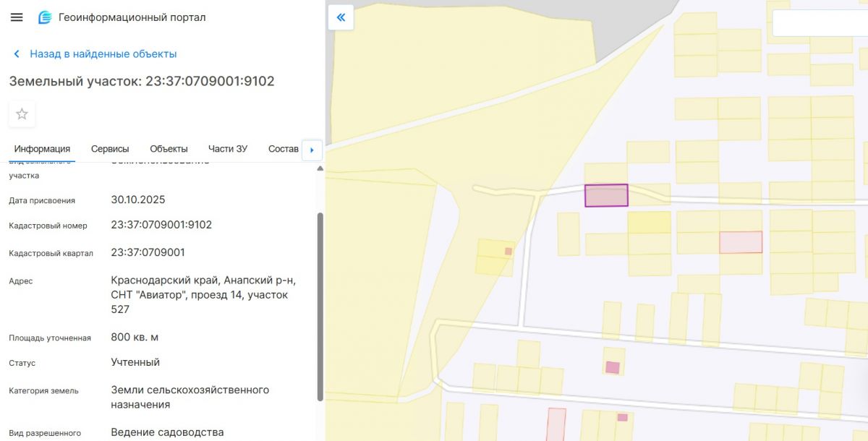Click the Геоинформационный портал logo icon
This screenshot has width=868, height=441.
[45, 17]
